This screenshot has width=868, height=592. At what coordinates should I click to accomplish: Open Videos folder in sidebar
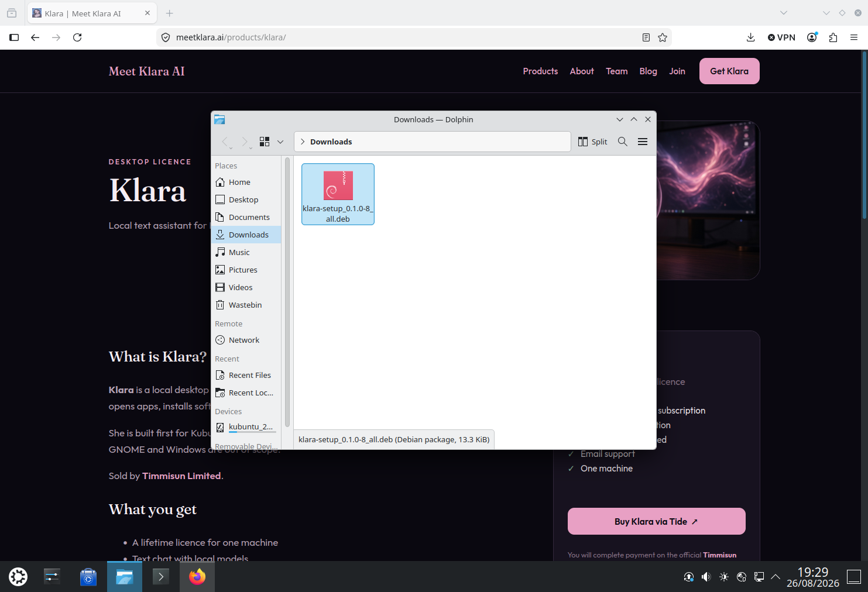click(246, 287)
